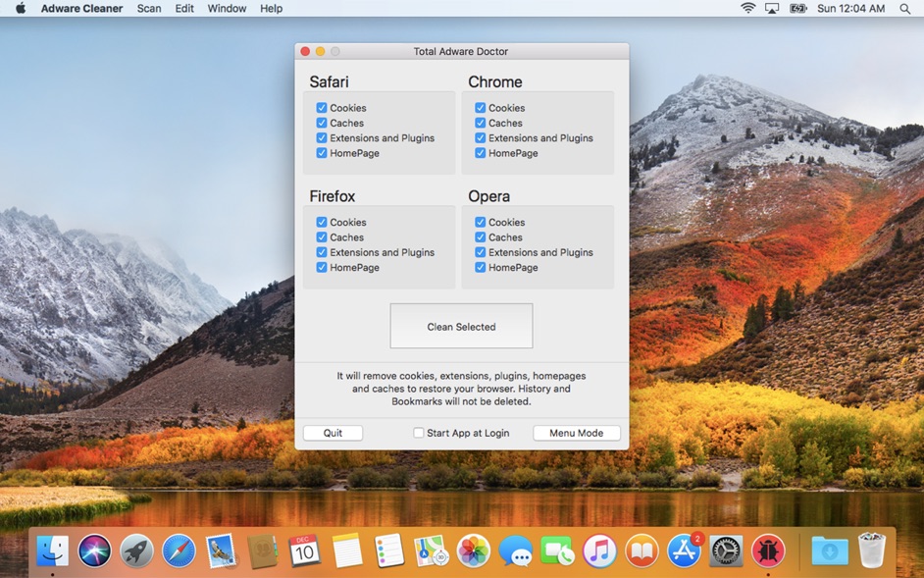Open the Window menu

227,8
